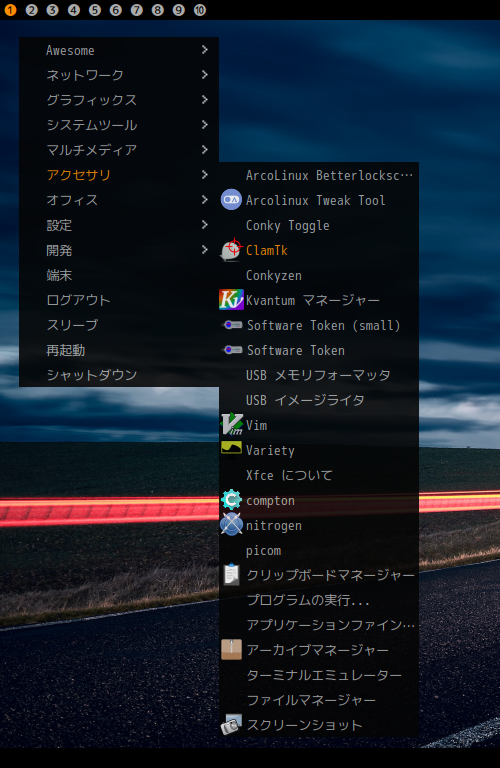
Task: Choose ログアウト in the main menu
Action: [x=119, y=300]
